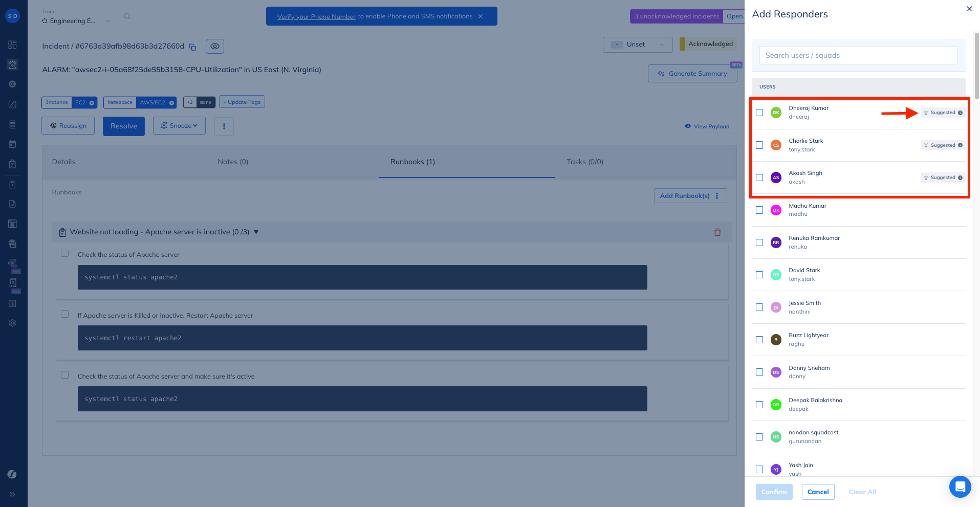
Task: Collapse the Website not loading runbook
Action: (x=256, y=232)
